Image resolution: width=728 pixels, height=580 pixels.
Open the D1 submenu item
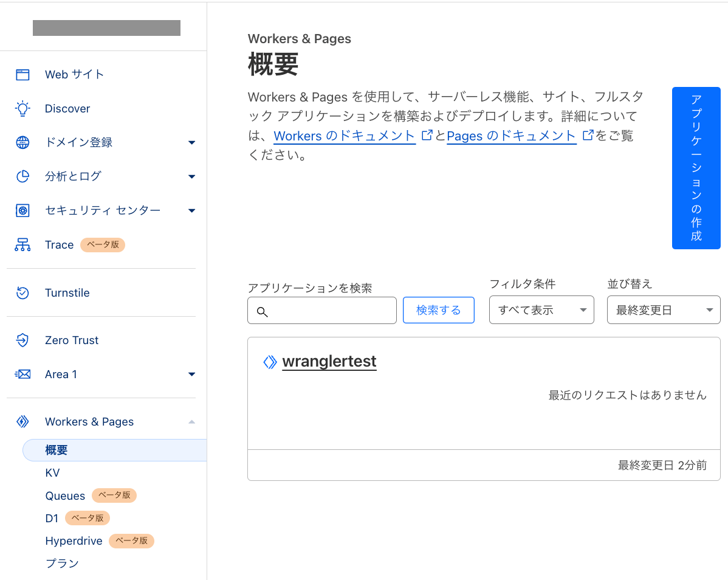[x=52, y=518]
